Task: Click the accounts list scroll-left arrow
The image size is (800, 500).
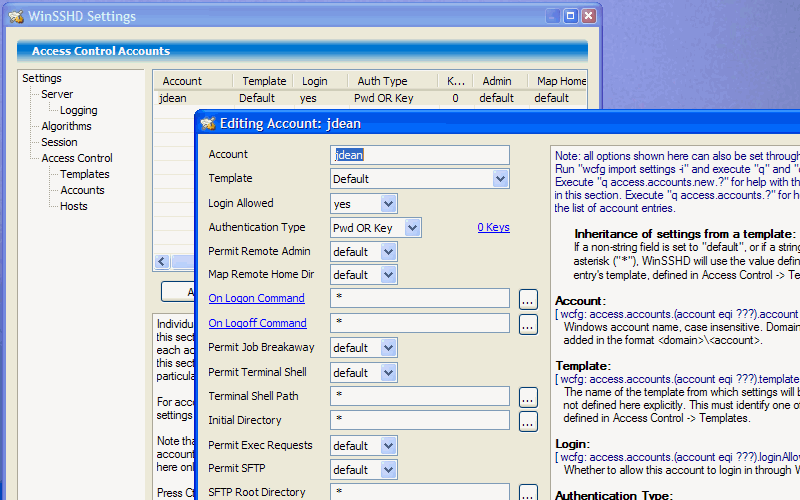Action: 162,262
